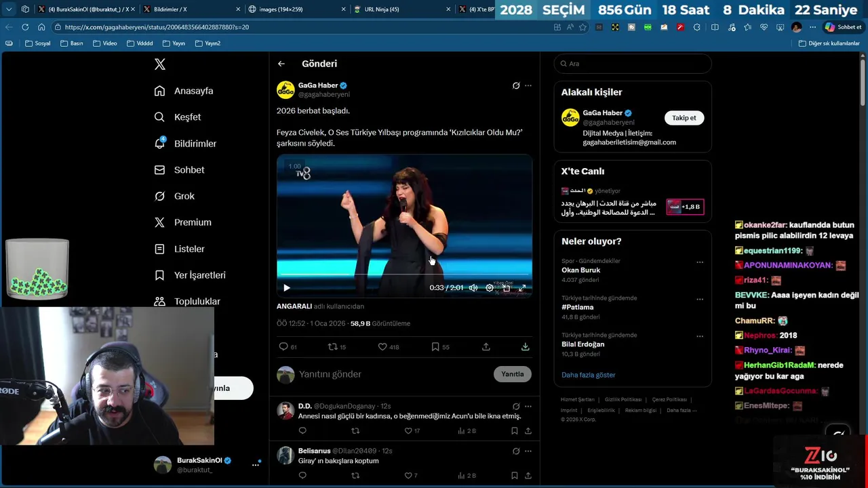Open Yer İşaretleri bookmarks

[190, 275]
